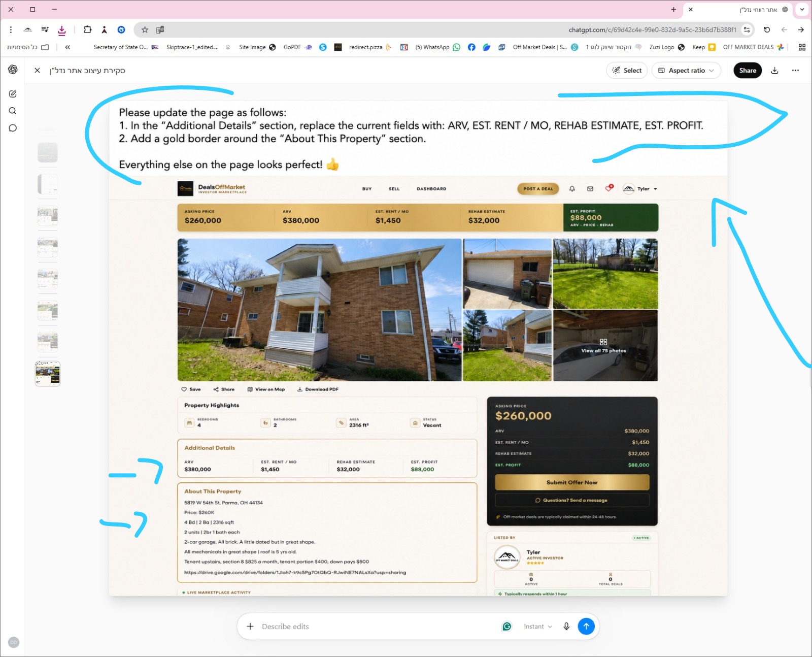Open the Apps grid icon in bookmarks bar
812x657 pixels.
pyautogui.click(x=802, y=47)
